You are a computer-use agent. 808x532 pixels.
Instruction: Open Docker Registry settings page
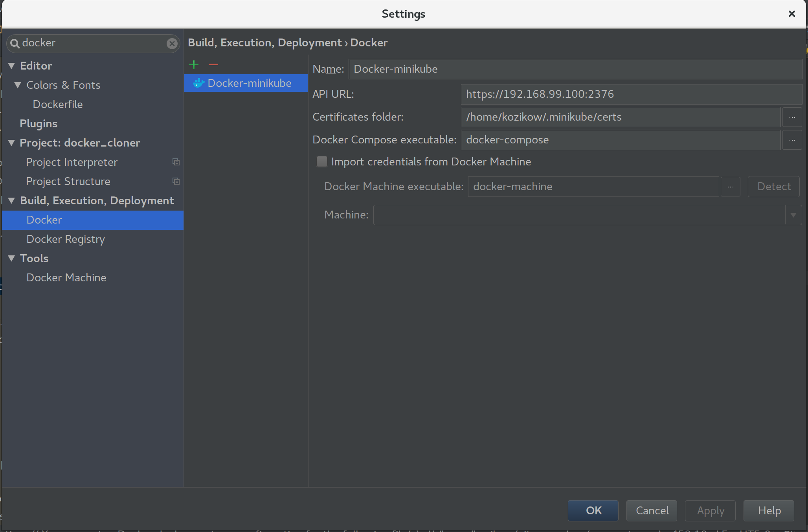pos(66,239)
